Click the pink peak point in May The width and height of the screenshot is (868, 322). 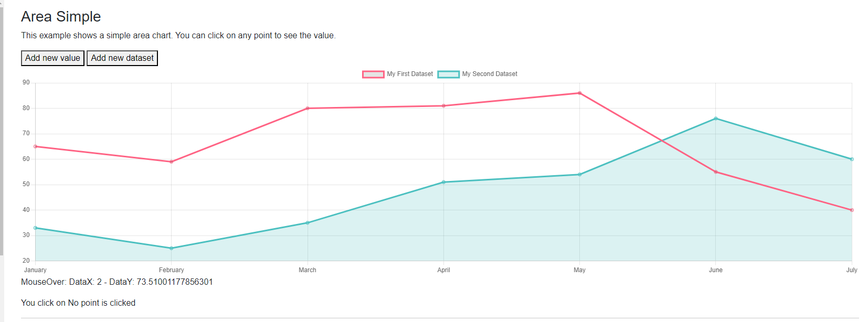tap(579, 93)
